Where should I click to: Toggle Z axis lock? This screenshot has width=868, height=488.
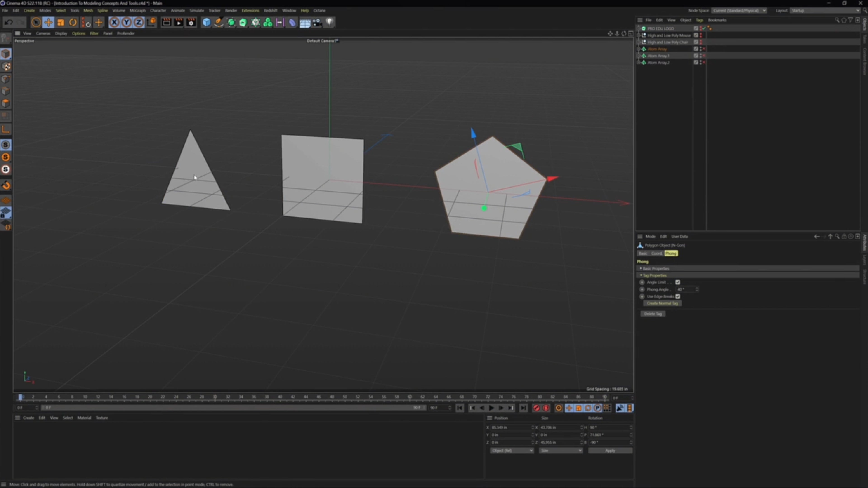point(139,23)
